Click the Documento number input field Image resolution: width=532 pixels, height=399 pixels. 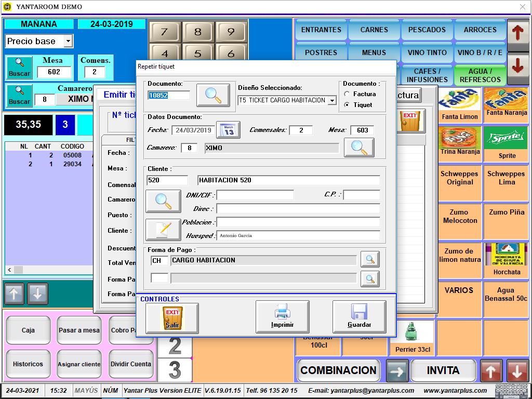coord(169,95)
